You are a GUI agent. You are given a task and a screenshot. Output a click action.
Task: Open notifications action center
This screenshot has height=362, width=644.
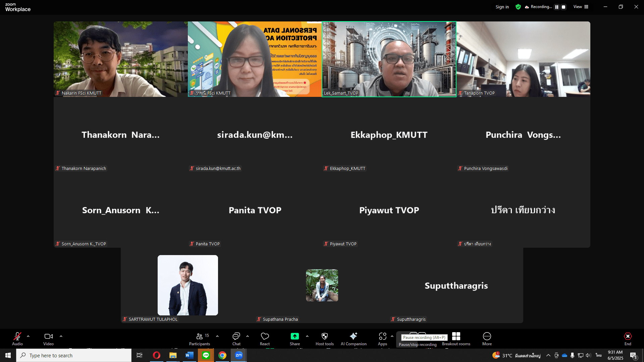coord(633,356)
